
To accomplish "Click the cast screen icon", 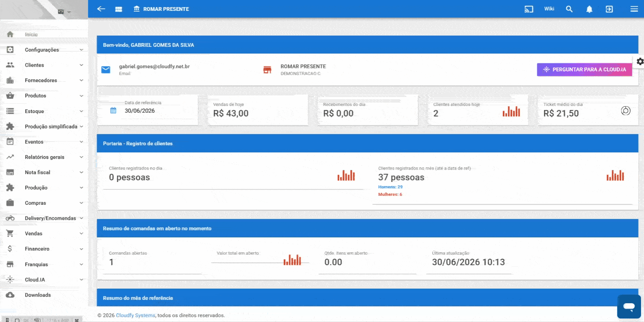I will (x=529, y=9).
